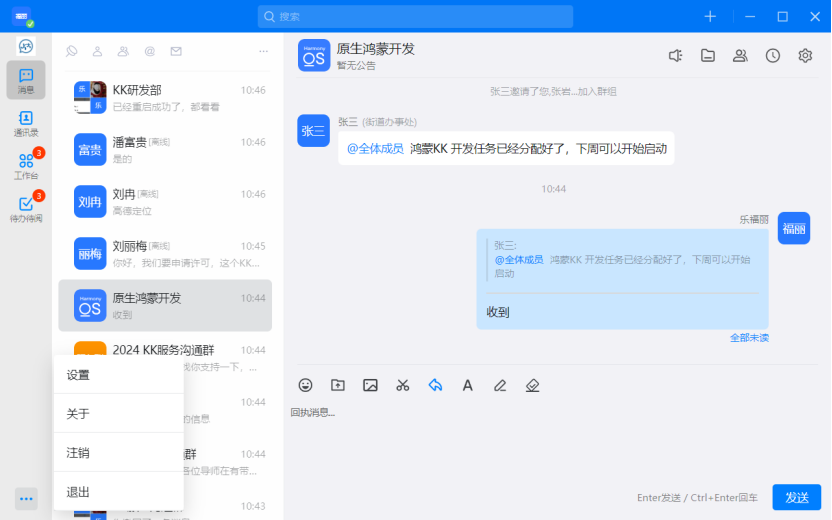The height and width of the screenshot is (520, 832).
Task: Open the chat history clock icon
Action: (773, 56)
